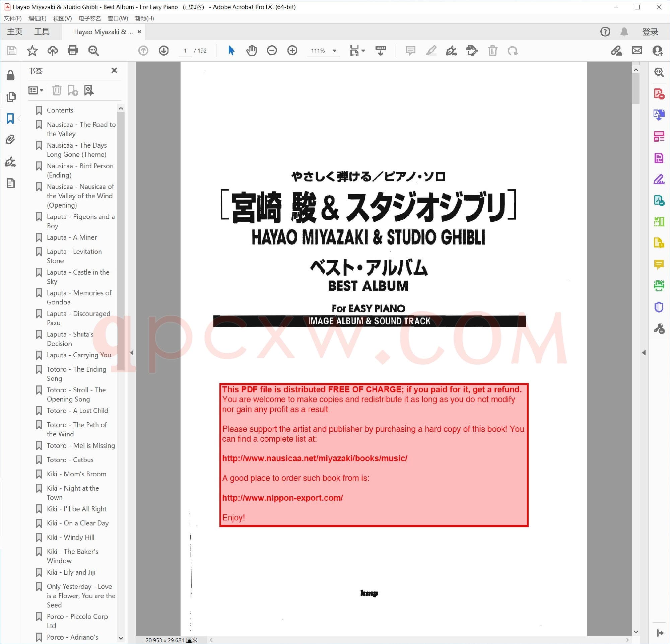Click the highlighter annotation icon
The image size is (670, 644).
point(431,51)
